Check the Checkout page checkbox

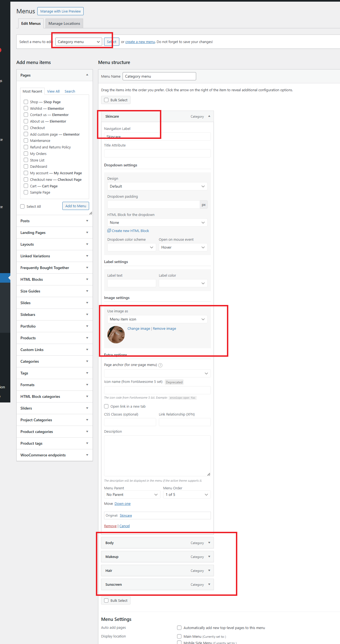coord(26,128)
